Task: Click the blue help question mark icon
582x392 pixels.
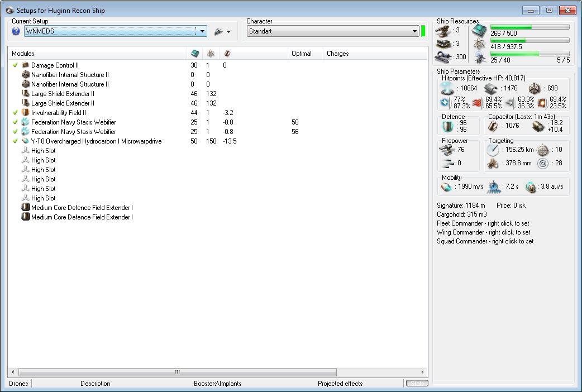Action: (16, 31)
